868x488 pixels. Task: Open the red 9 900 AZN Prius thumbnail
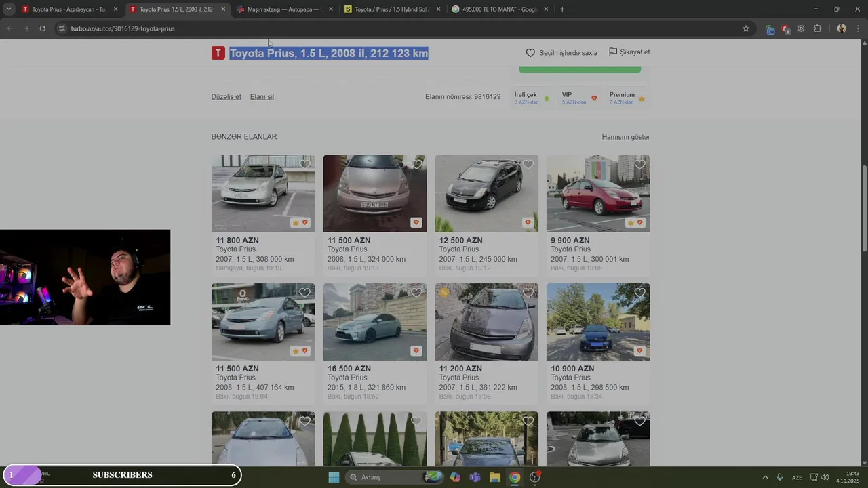point(598,193)
